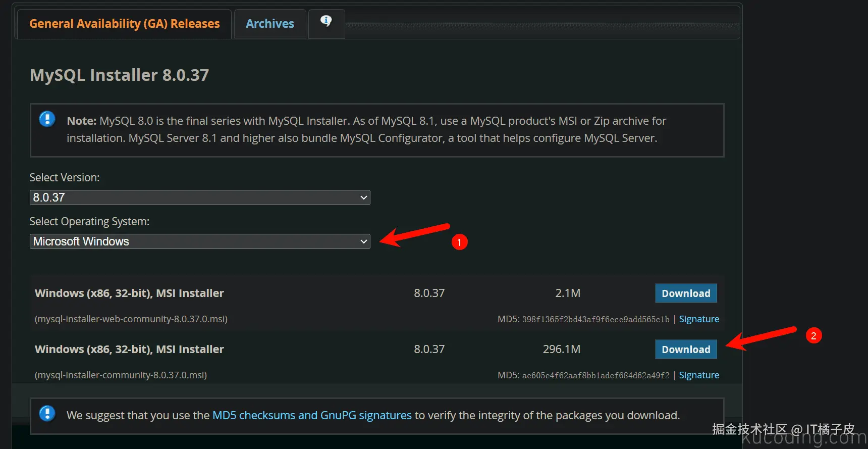Select the MySQL Installer 8.0.37 heading
This screenshot has height=449, width=868.
[x=119, y=75]
